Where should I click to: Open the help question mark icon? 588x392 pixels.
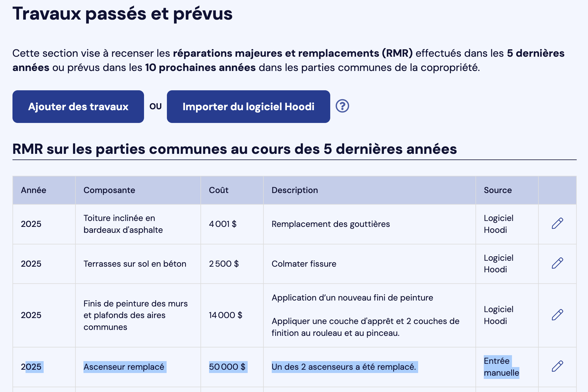coord(342,106)
